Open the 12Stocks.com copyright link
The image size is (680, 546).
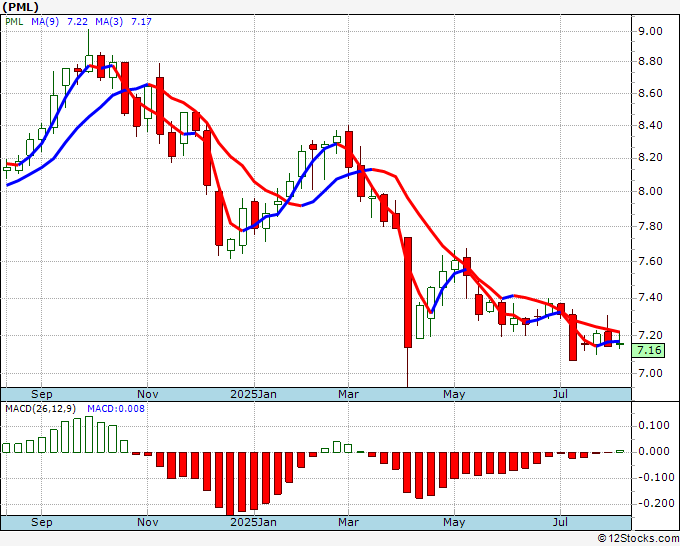coord(638,539)
